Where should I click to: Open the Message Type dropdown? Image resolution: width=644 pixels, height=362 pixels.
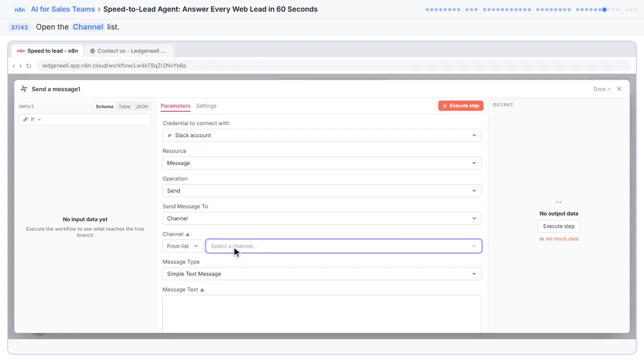(322, 274)
